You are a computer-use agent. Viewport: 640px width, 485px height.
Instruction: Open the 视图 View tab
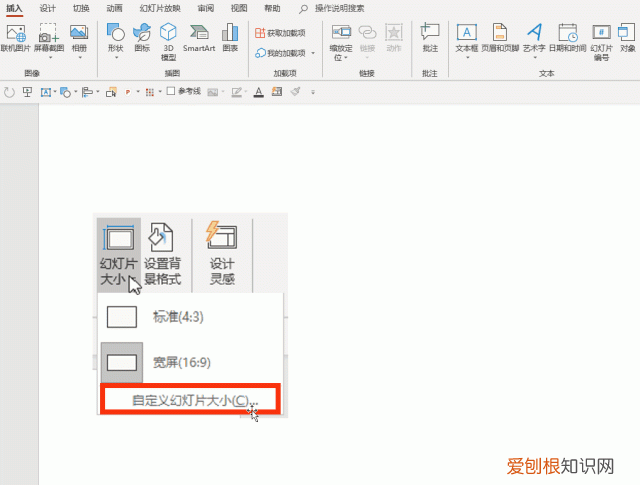(x=239, y=8)
